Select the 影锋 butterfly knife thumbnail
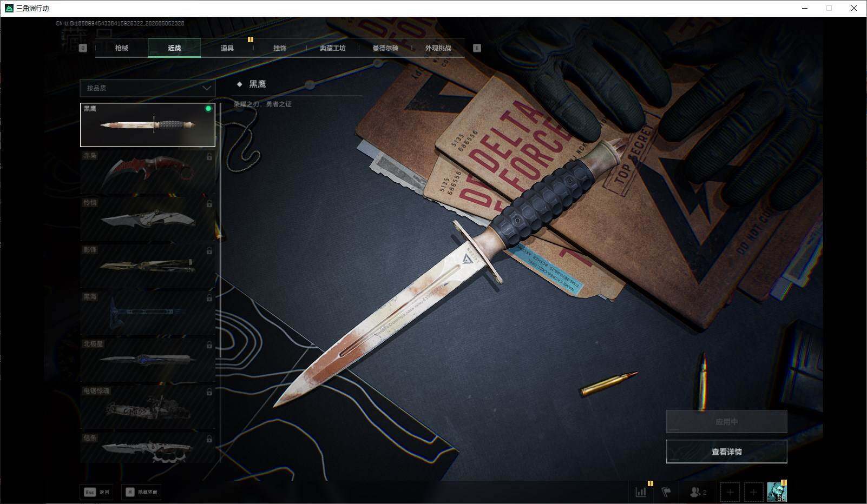Screen dimensions: 867x504 click(148, 266)
